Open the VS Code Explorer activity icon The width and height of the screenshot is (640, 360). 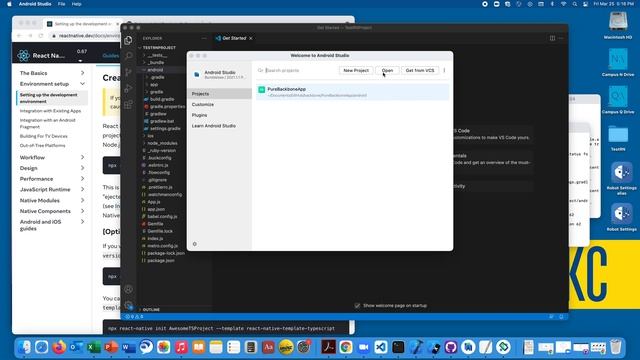pyautogui.click(x=128, y=40)
